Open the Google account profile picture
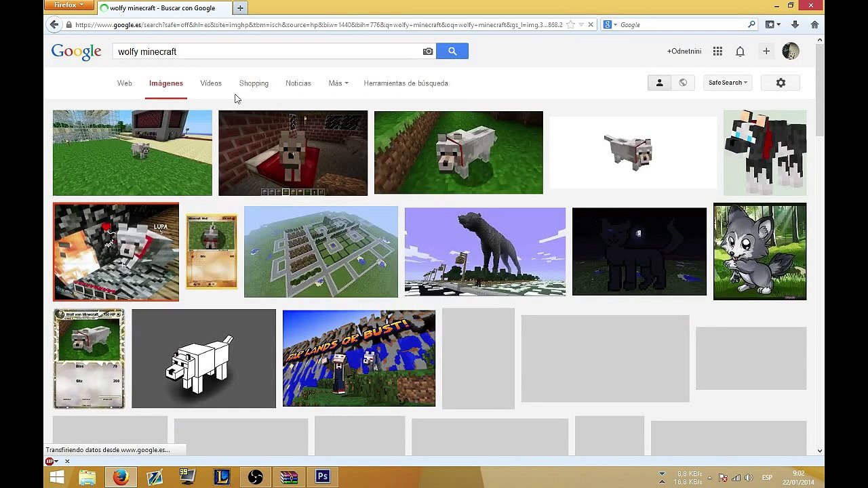 [x=791, y=51]
